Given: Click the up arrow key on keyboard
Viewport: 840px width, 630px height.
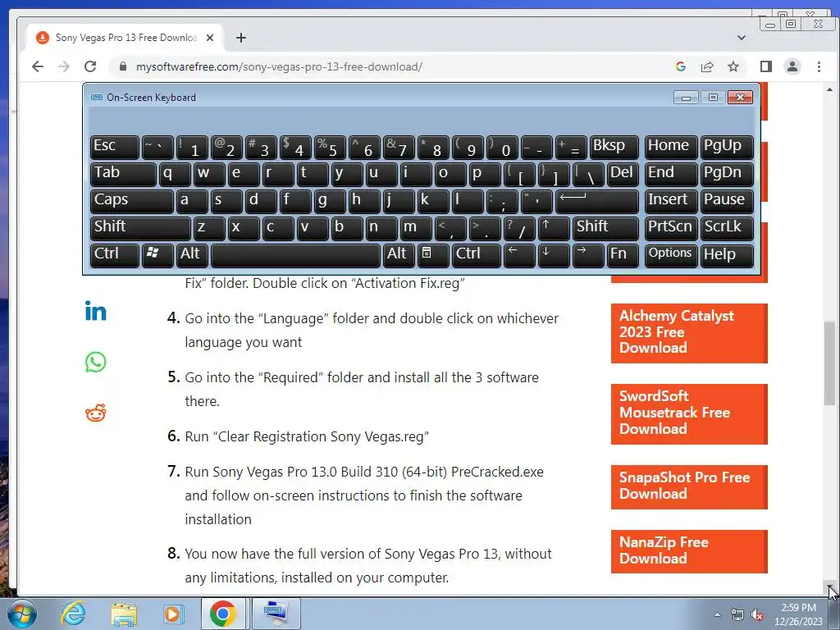Looking at the screenshot, I should (x=554, y=228).
